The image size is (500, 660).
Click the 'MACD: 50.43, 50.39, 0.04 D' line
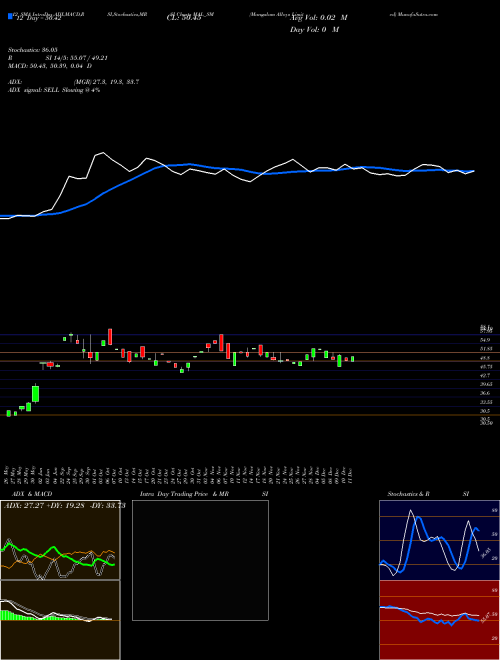[50, 66]
